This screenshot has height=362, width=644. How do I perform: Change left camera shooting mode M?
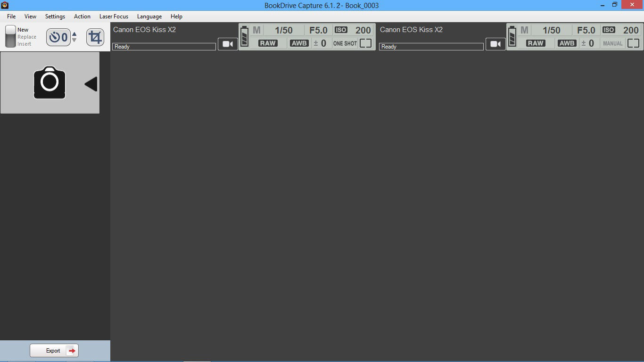click(x=256, y=30)
